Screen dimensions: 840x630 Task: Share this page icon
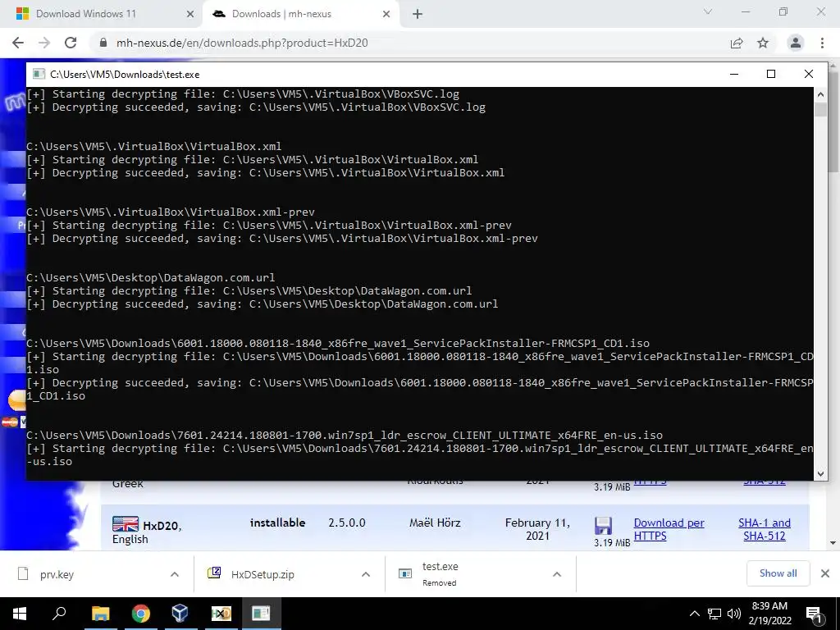(x=737, y=43)
